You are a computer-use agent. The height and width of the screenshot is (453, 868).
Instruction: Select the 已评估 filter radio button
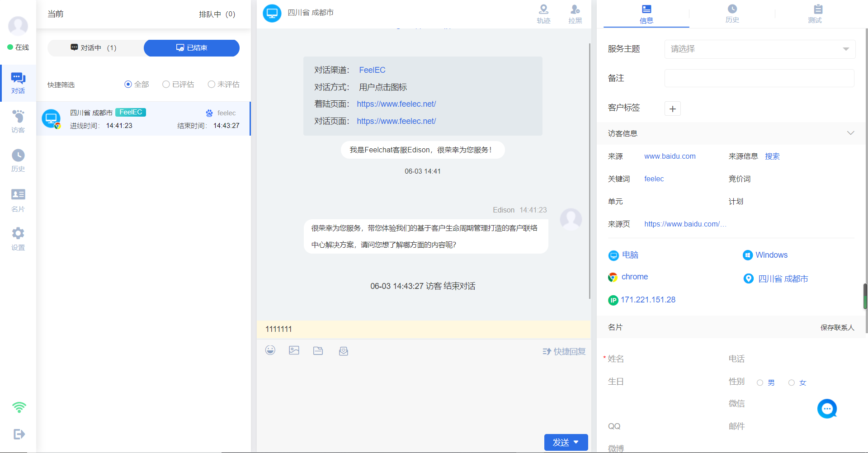pos(166,85)
